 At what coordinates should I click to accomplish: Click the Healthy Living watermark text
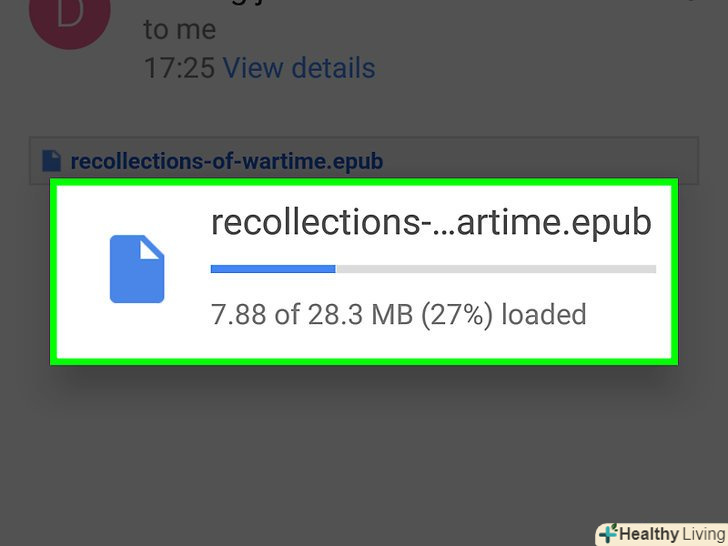(673, 534)
